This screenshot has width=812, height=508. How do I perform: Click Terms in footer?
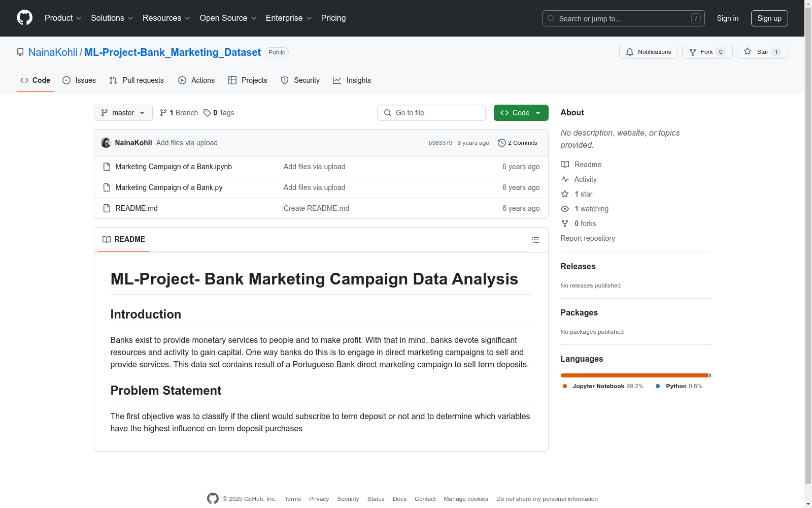(x=293, y=499)
